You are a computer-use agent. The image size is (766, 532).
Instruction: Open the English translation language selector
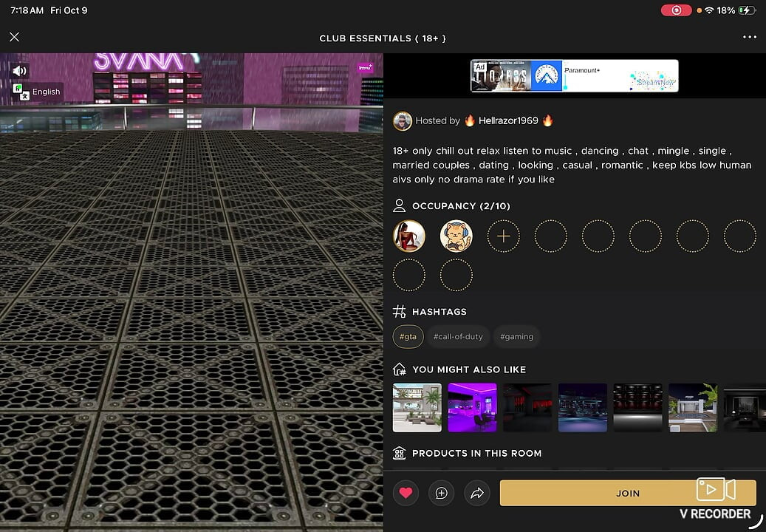click(x=37, y=92)
